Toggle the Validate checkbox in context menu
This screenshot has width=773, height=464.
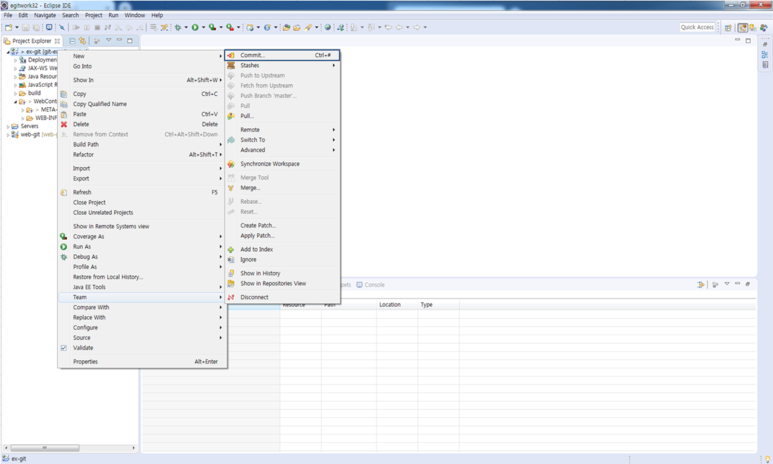pos(64,348)
